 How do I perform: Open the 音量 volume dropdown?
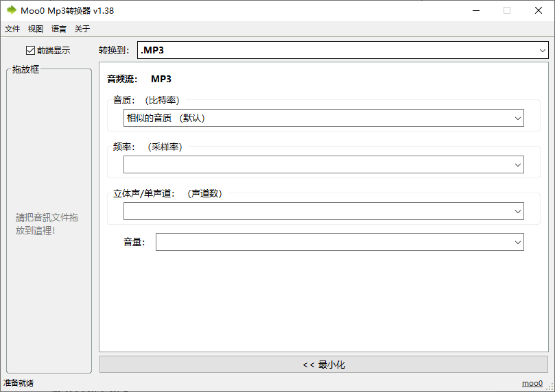coord(339,242)
